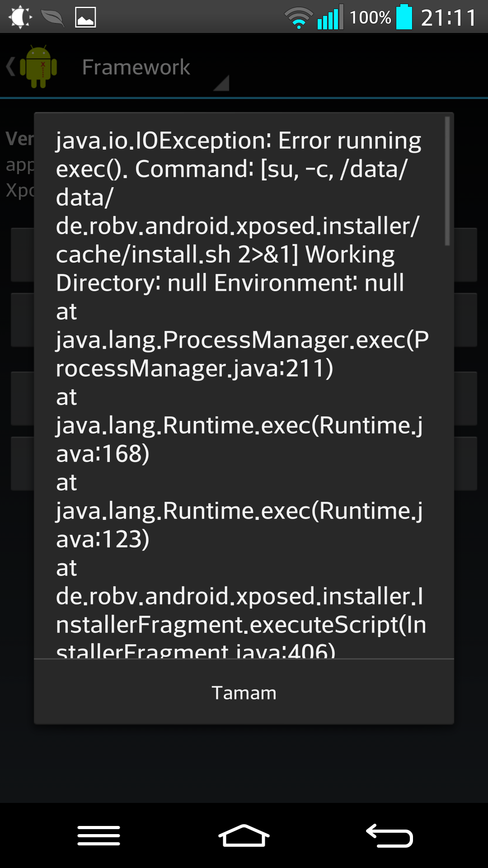
Task: Tap the 100% battery percentage label
Action: tap(370, 18)
